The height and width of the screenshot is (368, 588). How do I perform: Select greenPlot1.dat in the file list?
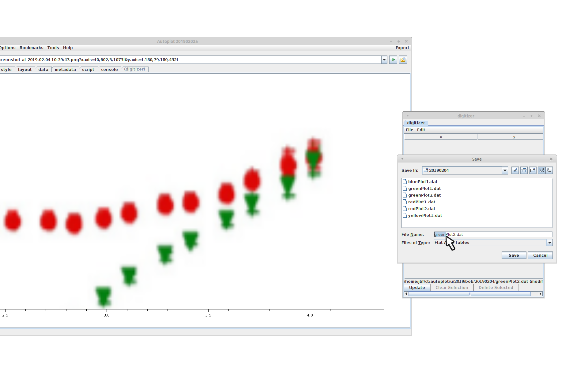(x=422, y=188)
